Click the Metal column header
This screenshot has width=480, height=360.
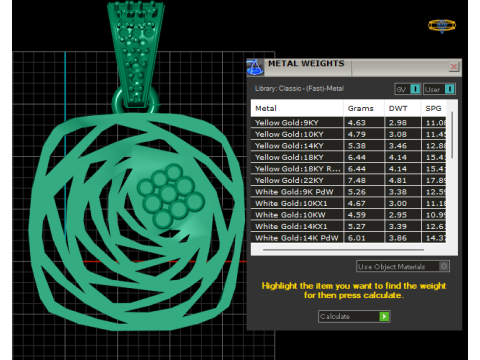pos(297,108)
